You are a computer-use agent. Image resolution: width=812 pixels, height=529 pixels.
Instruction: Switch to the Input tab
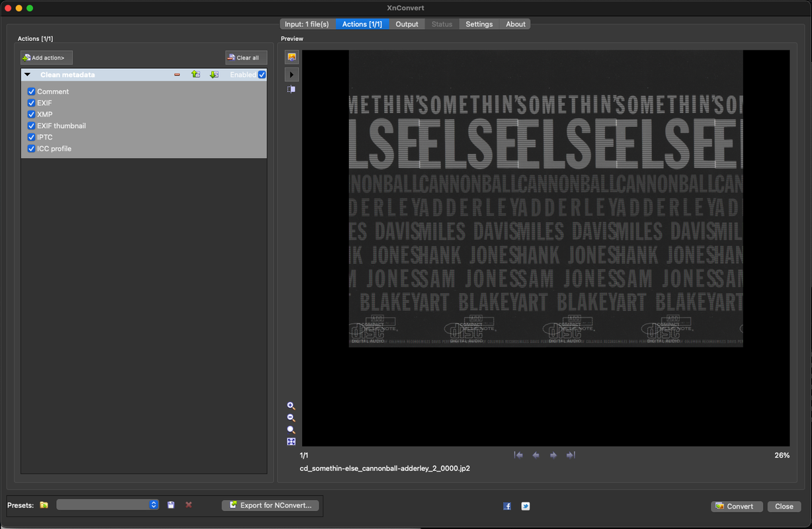point(307,24)
